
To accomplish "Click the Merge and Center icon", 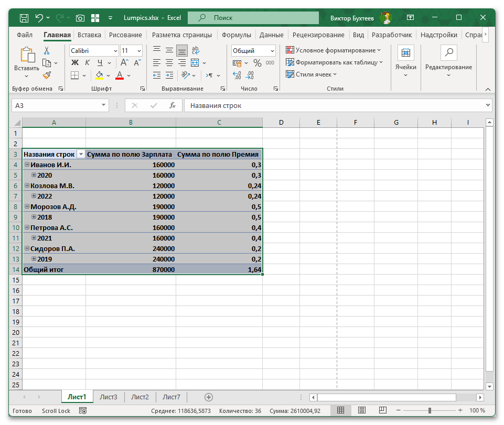I will (195, 63).
